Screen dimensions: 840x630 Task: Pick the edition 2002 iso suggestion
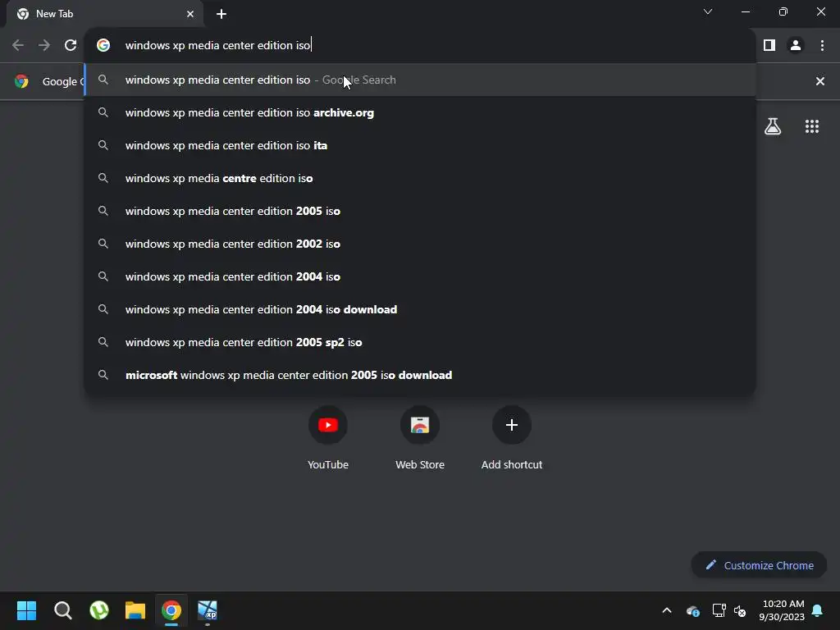420,244
